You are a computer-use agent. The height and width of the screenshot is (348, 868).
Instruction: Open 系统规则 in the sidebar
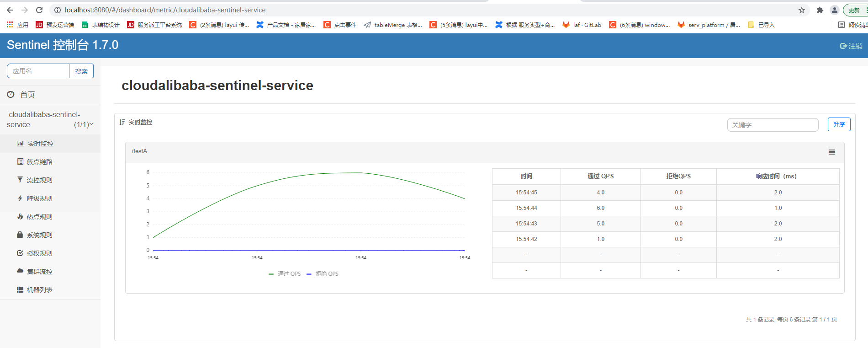pyautogui.click(x=50, y=235)
